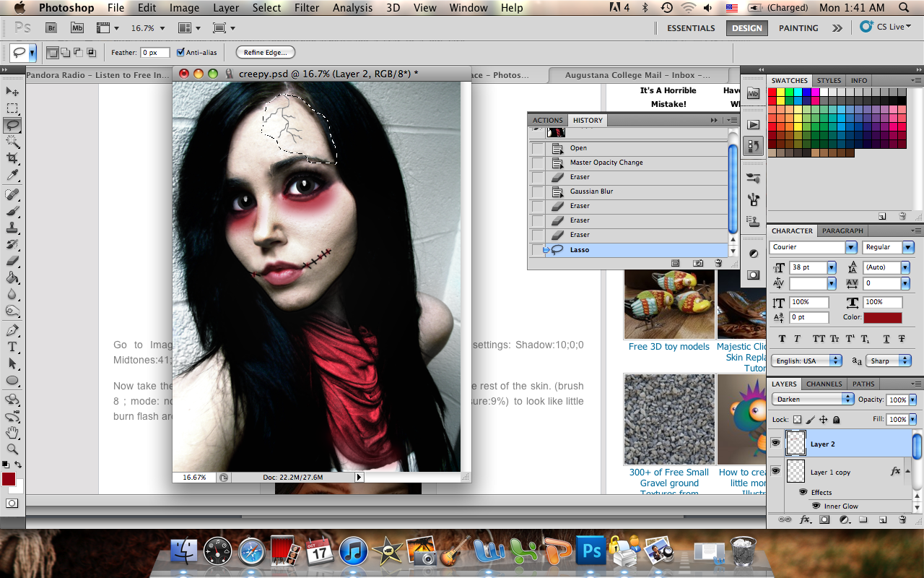Select the Eyedropper tool

tap(12, 176)
